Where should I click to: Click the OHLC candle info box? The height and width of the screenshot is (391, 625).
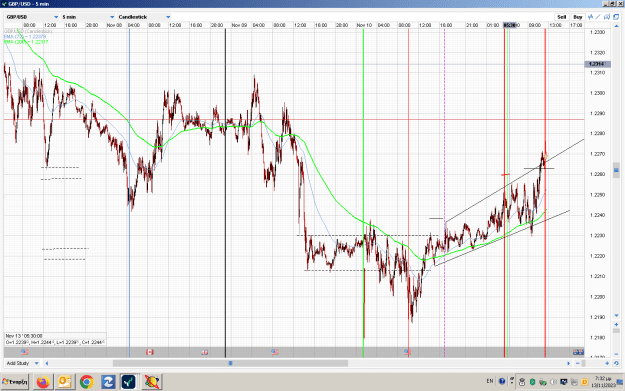(55, 339)
